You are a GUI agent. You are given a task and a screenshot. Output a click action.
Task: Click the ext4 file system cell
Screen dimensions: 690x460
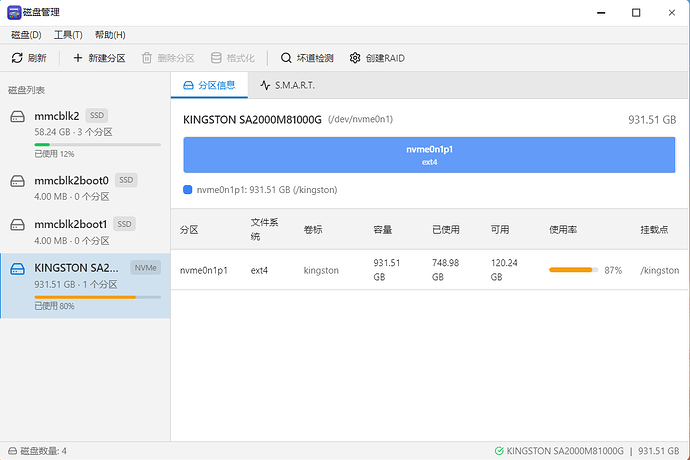click(259, 270)
